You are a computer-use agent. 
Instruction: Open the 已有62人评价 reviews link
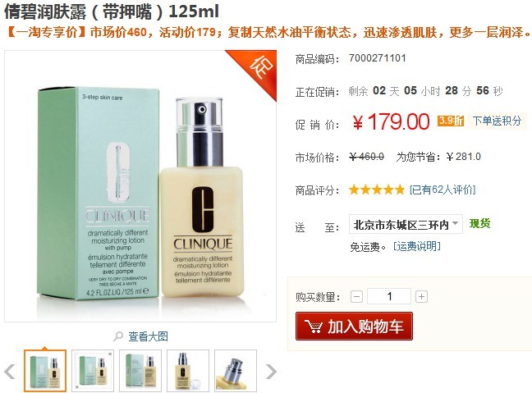(443, 190)
